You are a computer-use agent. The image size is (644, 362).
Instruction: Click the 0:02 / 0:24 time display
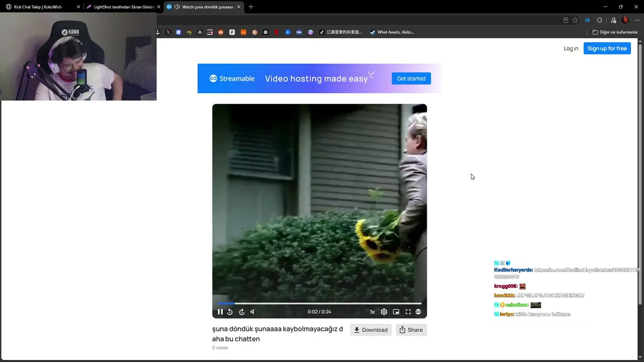[319, 312]
